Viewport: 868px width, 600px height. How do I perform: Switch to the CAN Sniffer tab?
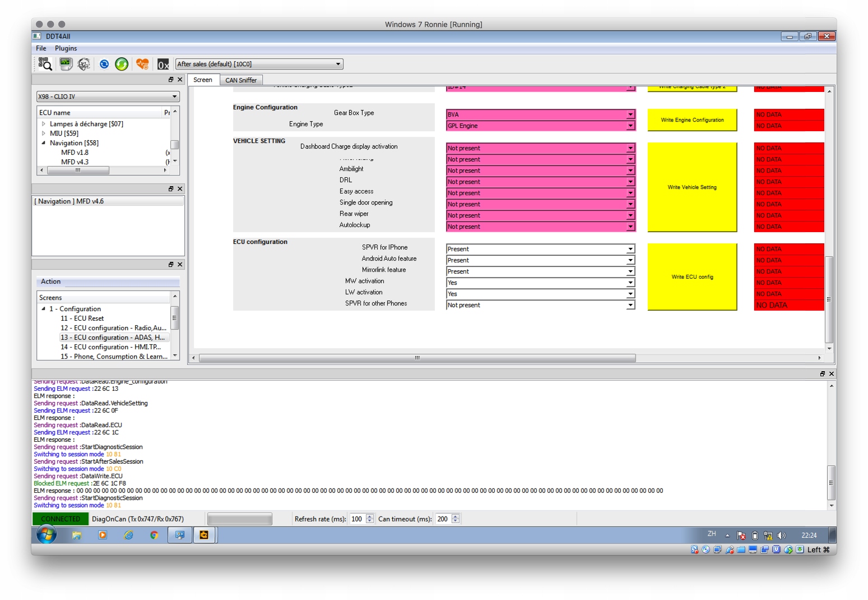pyautogui.click(x=241, y=80)
